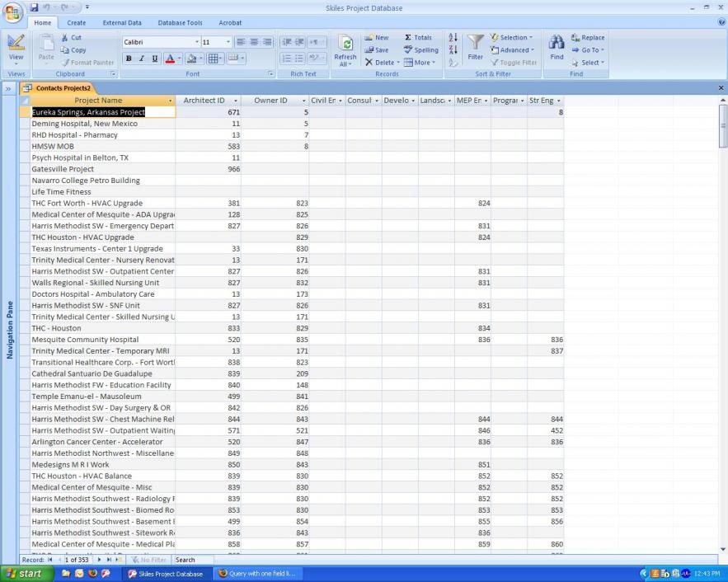Go to the first record

(x=49, y=560)
